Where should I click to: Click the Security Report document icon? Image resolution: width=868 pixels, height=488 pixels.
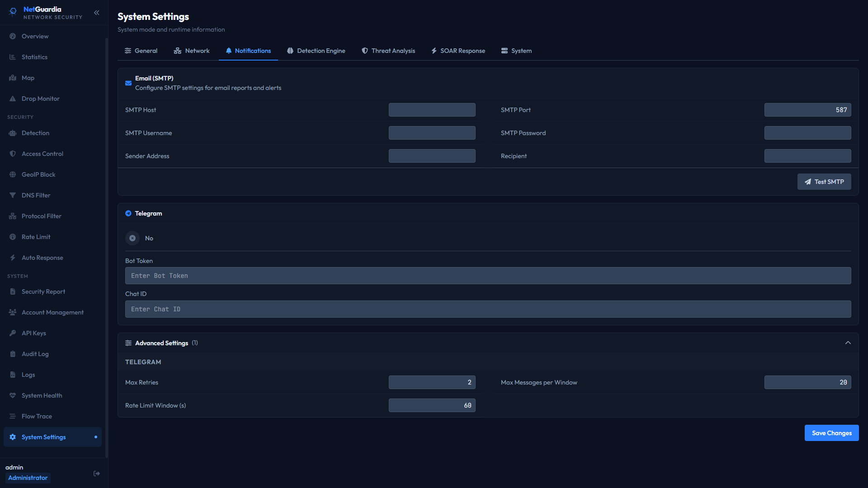(13, 291)
